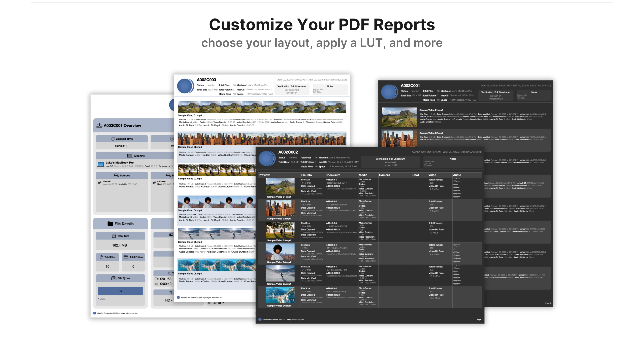This screenshot has height=362, width=644.
Task: Open the File Details folder icon
Action: pyautogui.click(x=111, y=224)
